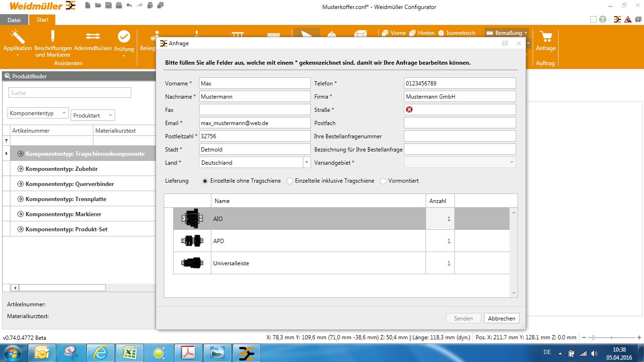This screenshot has height=362, width=644.
Task: Switch to the Isometrisch view
Action: tap(457, 33)
